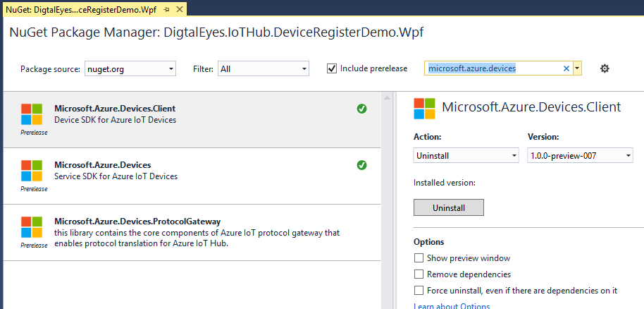644x309 pixels.
Task: Click 'Service SDK for Azure IoT Devices' description
Action: click(x=116, y=176)
